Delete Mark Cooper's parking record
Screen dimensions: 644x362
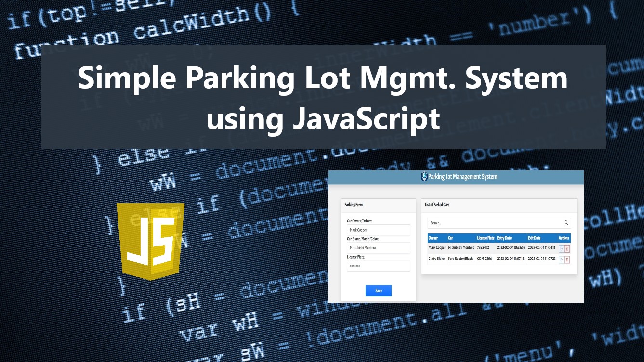tap(567, 248)
